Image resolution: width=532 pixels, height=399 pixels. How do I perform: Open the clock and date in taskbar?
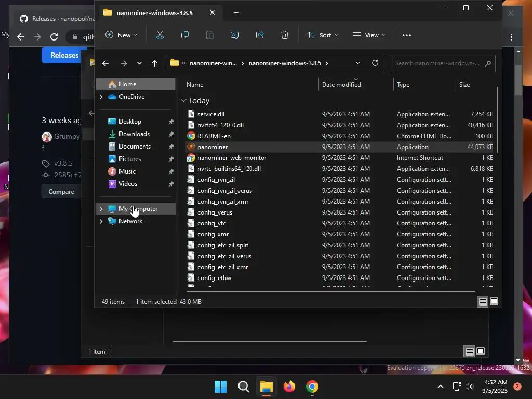[495, 387]
